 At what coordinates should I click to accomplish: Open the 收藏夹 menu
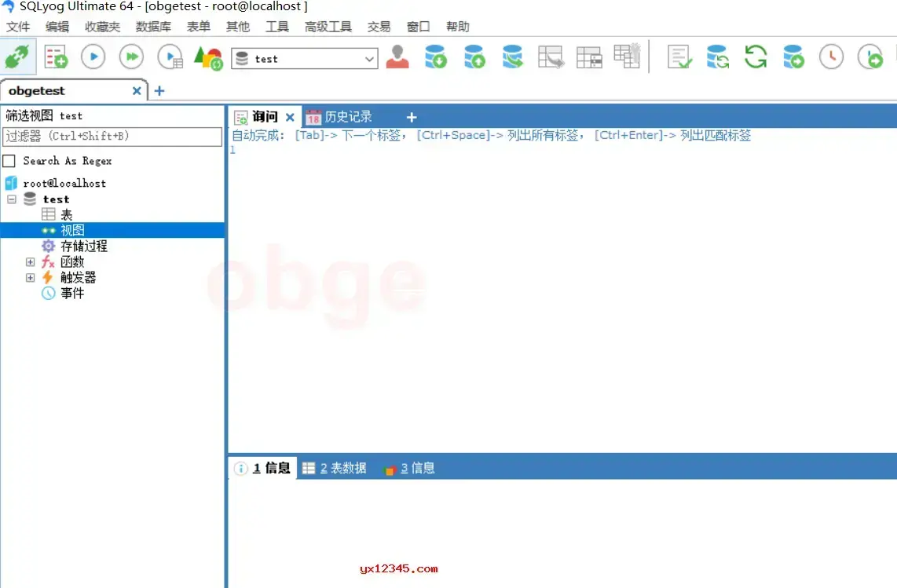102,27
